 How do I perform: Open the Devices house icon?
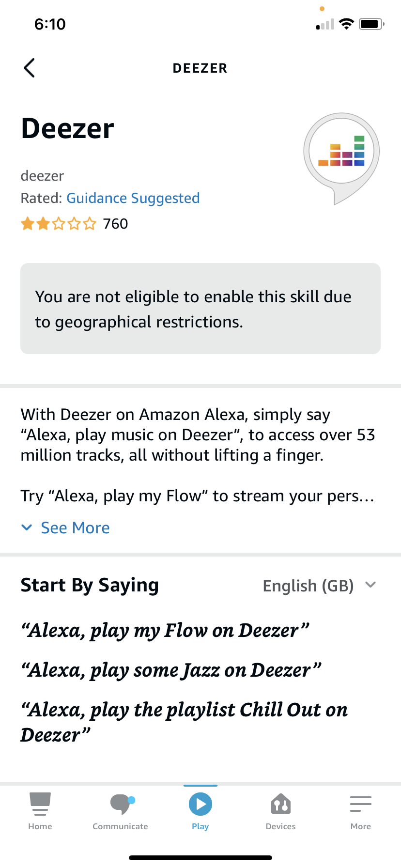click(280, 804)
